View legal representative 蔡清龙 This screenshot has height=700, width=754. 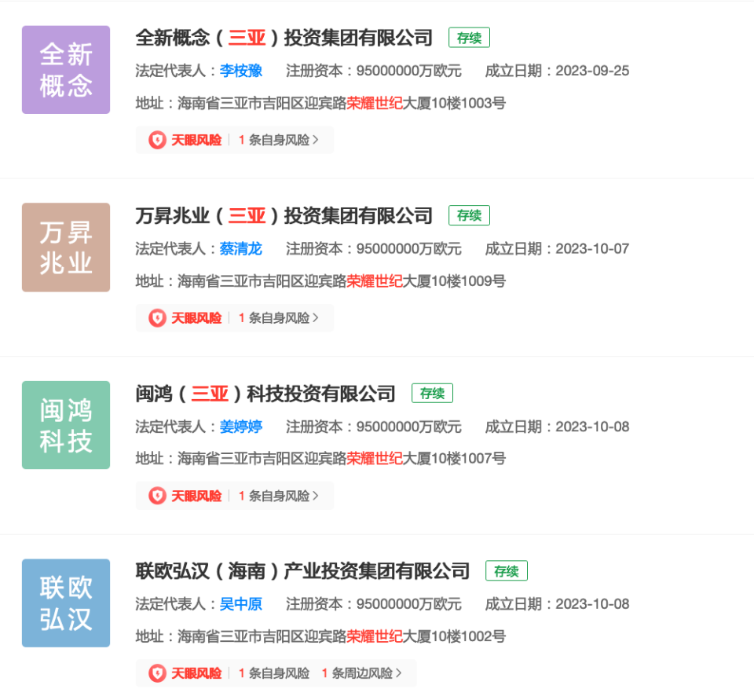tap(241, 249)
